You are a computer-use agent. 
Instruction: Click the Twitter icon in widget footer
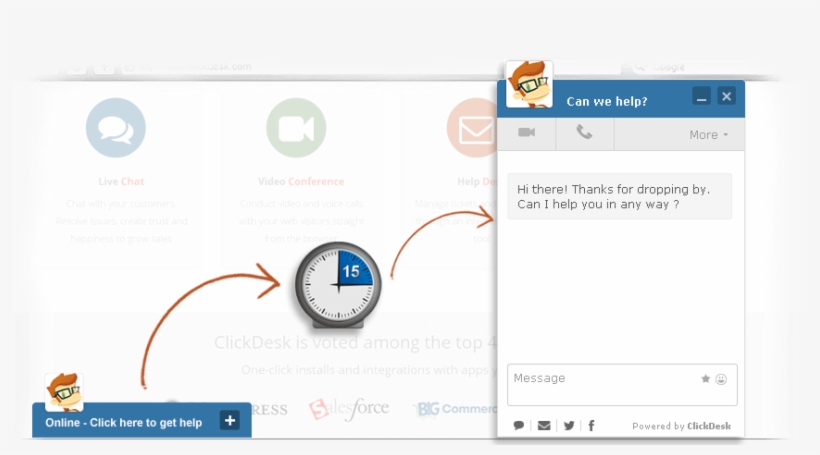(x=569, y=426)
